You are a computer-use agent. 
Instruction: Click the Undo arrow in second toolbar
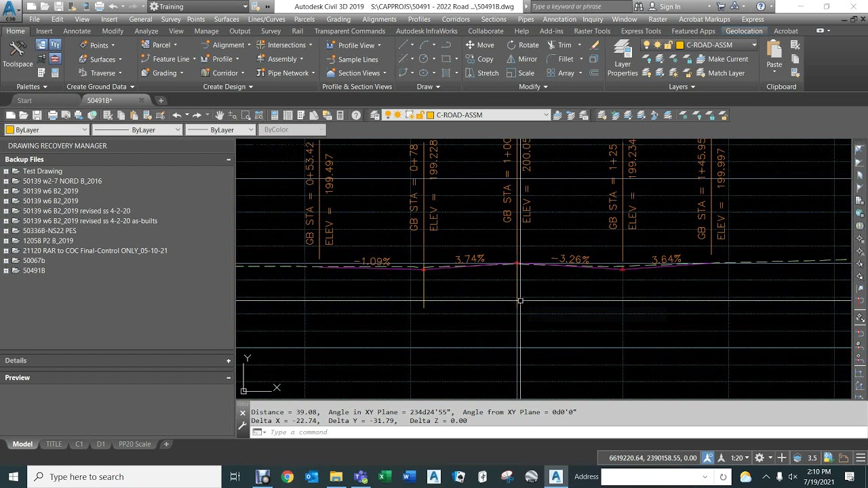click(177, 115)
